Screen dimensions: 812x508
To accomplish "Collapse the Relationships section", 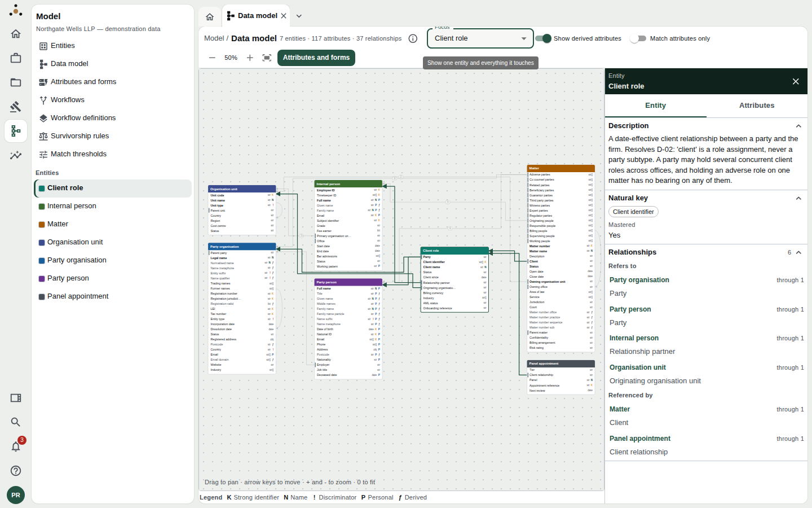I will [798, 252].
